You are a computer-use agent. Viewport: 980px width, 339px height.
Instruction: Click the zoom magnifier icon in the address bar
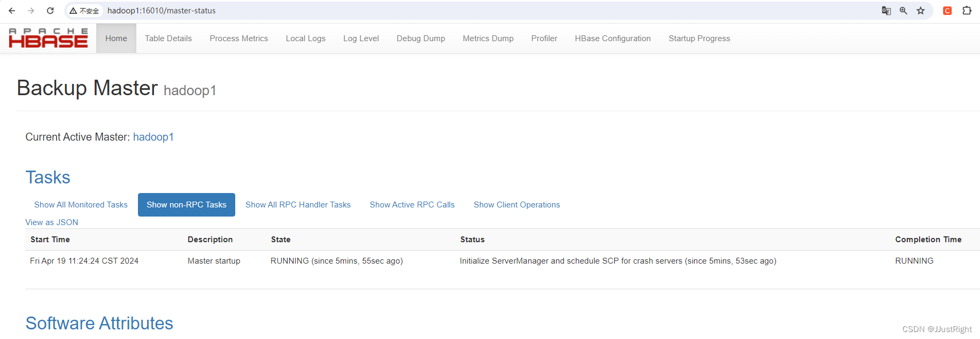point(904,11)
